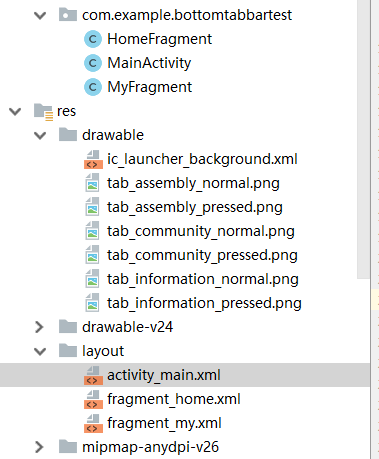Click the tab_community_normal.png image icon
This screenshot has height=459, width=379.
(92, 231)
